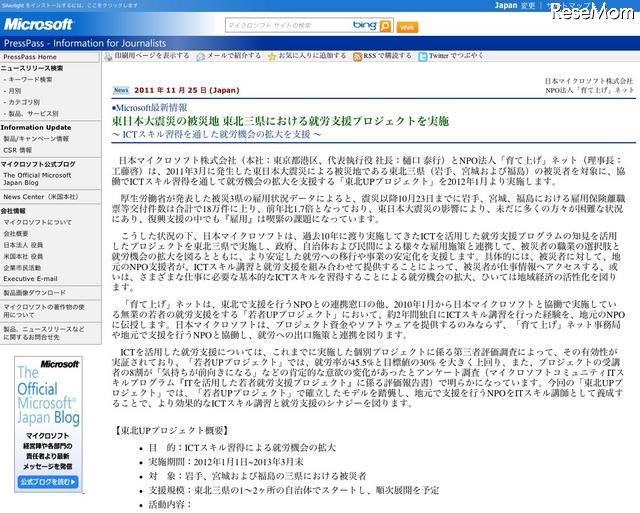Open 会社概要 sidebar link

pos(16,234)
